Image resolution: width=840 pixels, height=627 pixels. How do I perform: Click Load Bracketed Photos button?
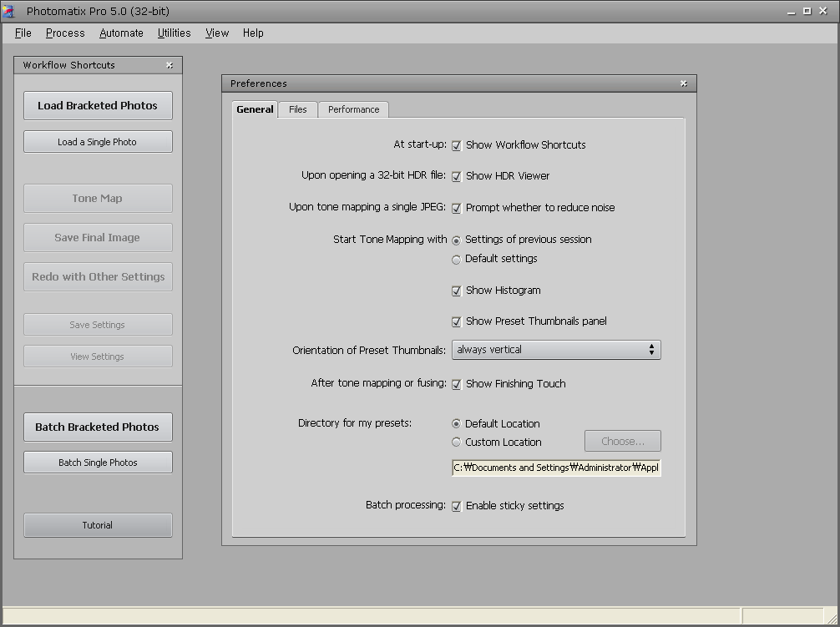click(98, 105)
